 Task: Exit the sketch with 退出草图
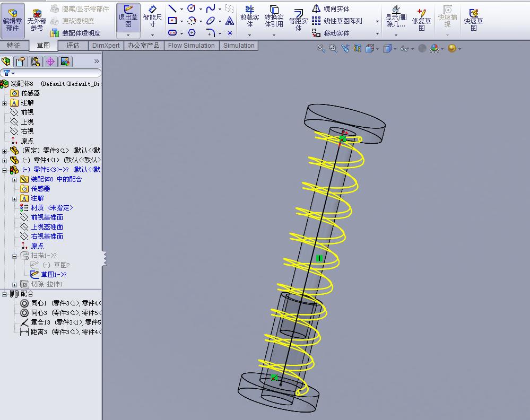[x=128, y=17]
